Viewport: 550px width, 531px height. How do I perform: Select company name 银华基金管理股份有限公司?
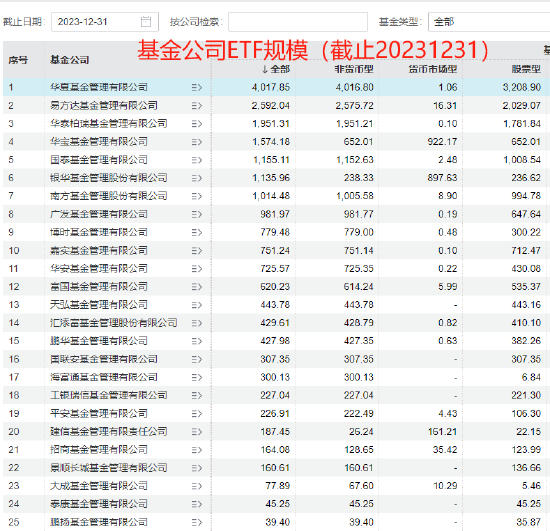108,178
